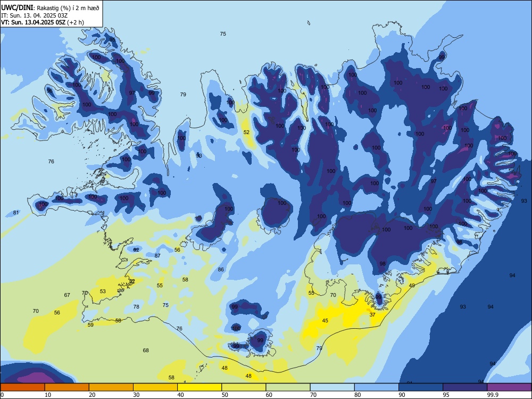Click the purple above-99.9 legend swatch
This screenshot has height=399, width=532.
point(509,387)
